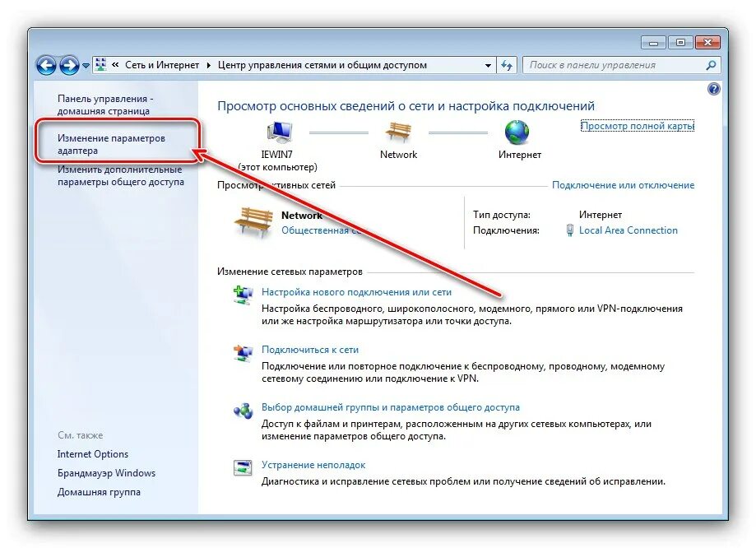Click Настройка нового подключения или сети

356,292
